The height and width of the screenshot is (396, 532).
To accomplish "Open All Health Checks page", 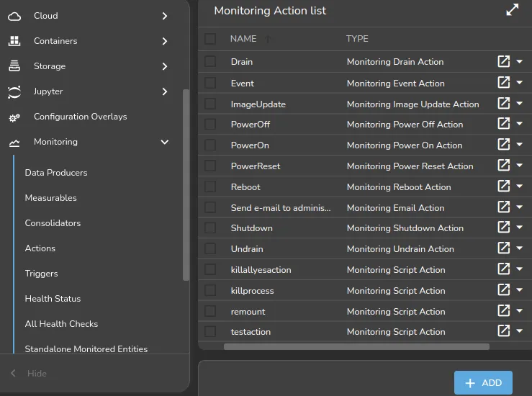I will point(61,324).
